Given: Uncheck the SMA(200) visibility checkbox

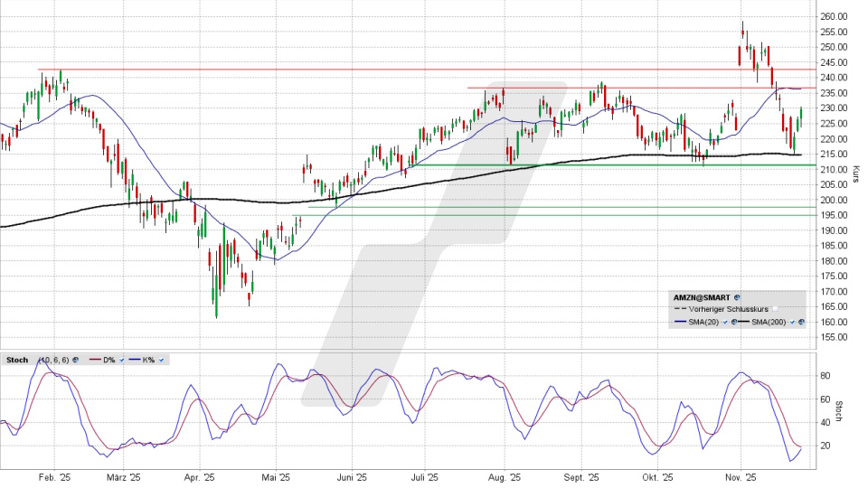Looking at the screenshot, I should (x=792, y=323).
